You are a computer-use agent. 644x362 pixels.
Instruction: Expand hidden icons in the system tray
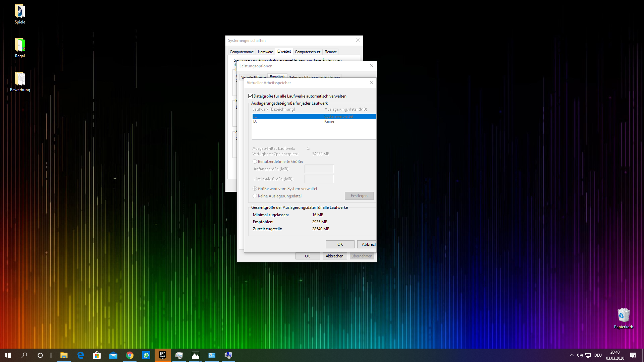point(571,355)
